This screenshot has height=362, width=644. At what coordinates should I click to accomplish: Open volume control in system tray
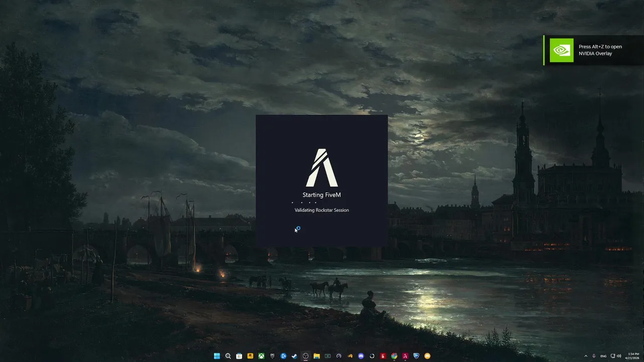click(x=619, y=356)
